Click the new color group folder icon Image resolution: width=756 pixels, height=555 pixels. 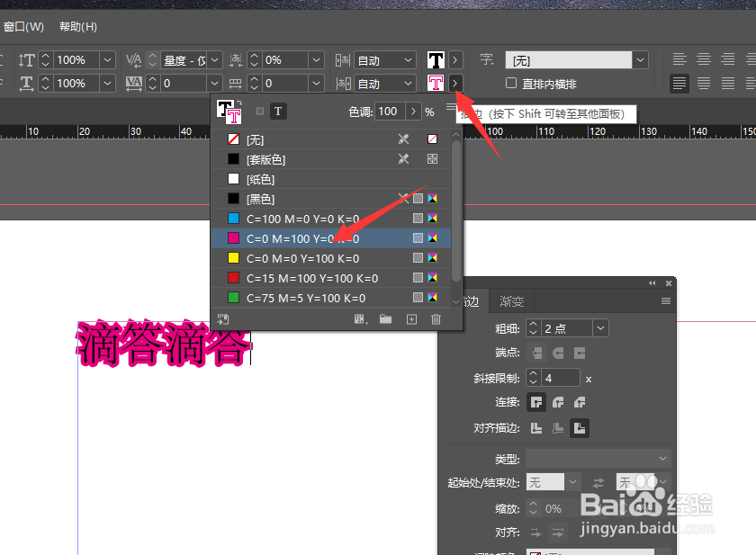386,319
